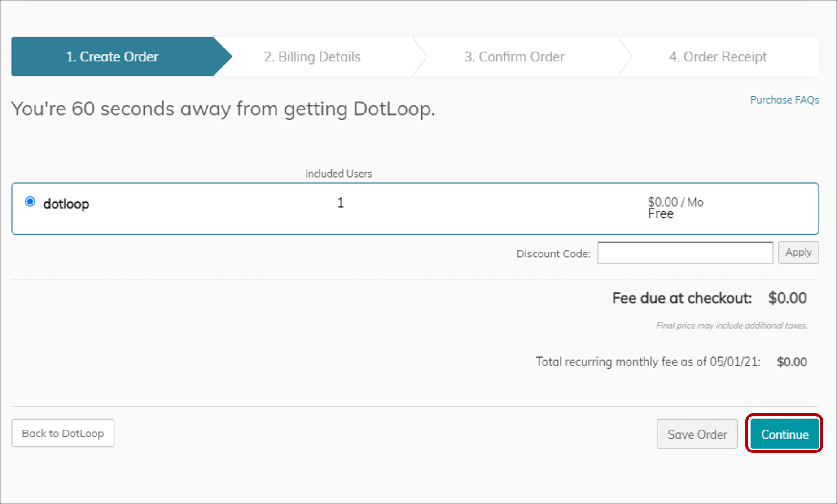Click the dotloop plan name label
Image resolution: width=837 pixels, height=504 pixels.
(x=66, y=204)
